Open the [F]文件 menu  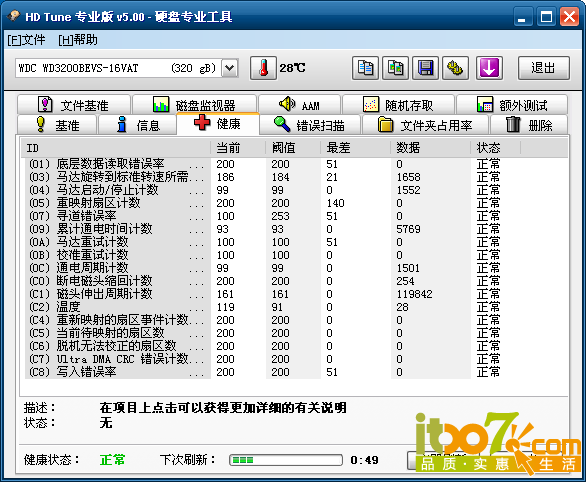26,40
